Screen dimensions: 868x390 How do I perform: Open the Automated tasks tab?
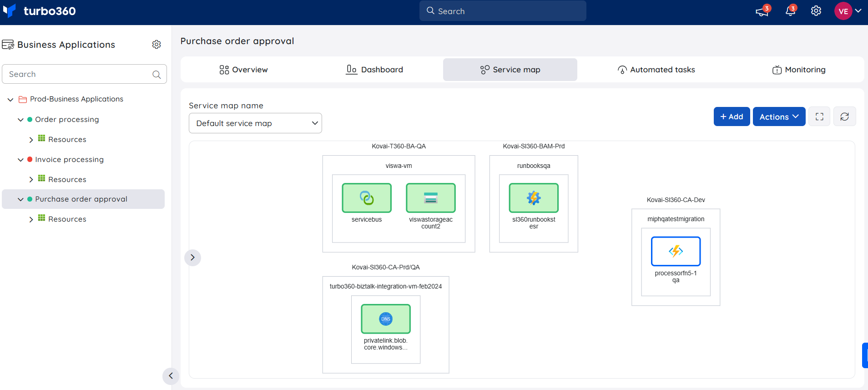656,70
